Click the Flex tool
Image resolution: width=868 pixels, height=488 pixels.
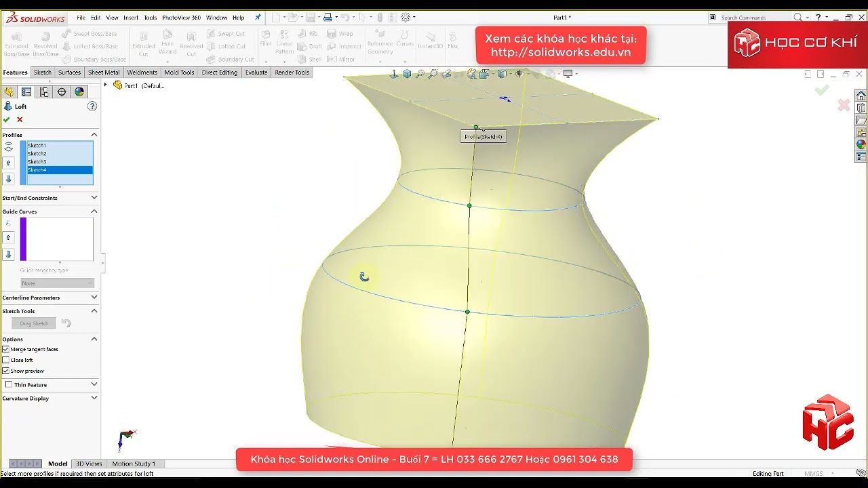tap(453, 41)
